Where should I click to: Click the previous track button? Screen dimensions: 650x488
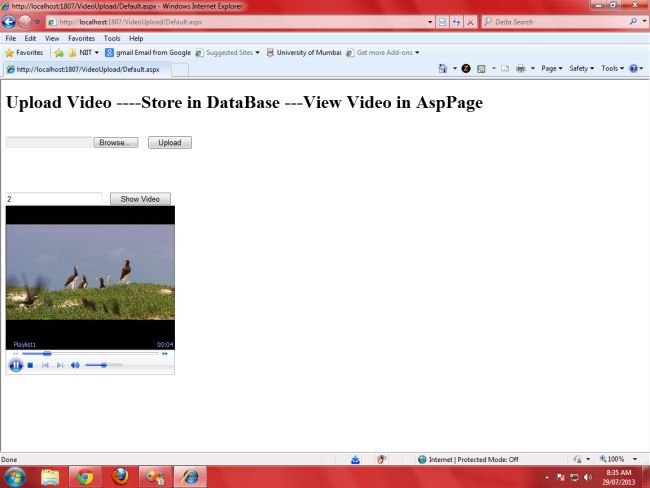click(45, 365)
